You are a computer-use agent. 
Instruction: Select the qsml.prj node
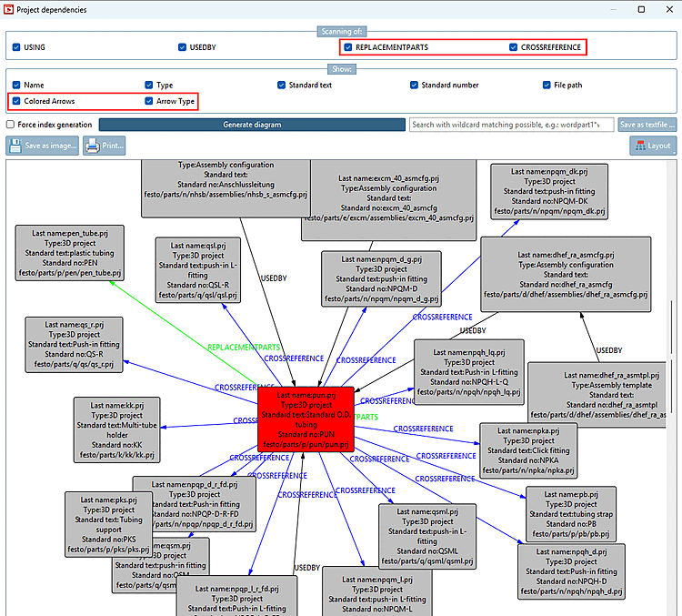point(427,536)
